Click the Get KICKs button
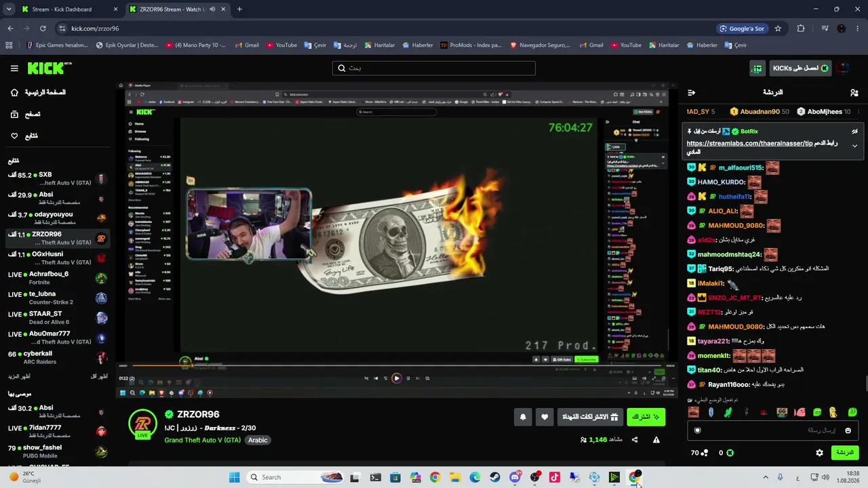Image resolution: width=868 pixels, height=488 pixels. coord(800,68)
